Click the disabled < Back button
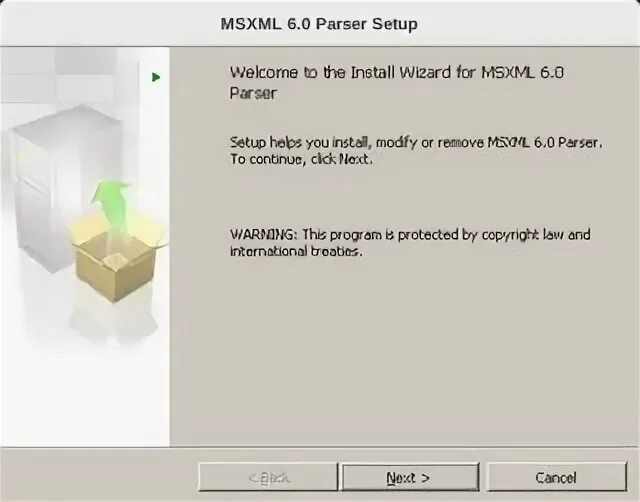Viewport: 640px width, 502px height. (268, 477)
